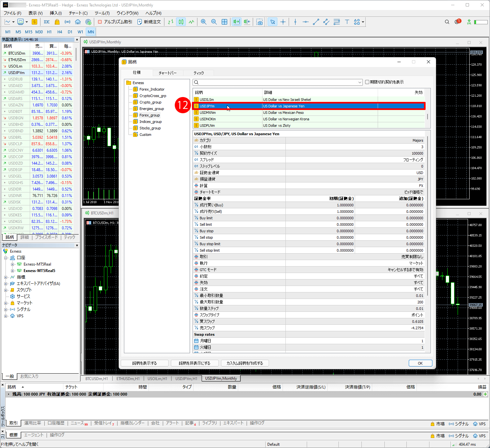Image resolution: width=490 pixels, height=448 pixels.
Task: Select Forex_group folder in symbol tree
Action: click(149, 115)
